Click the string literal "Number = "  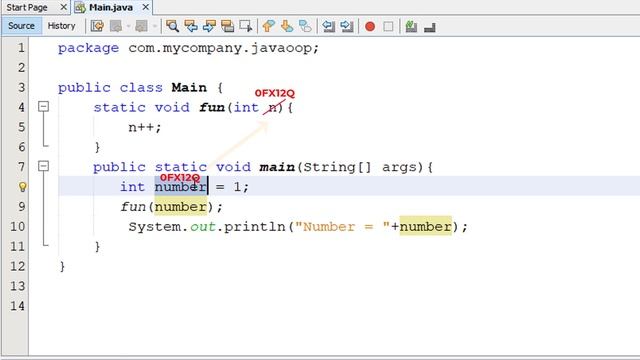[342, 227]
